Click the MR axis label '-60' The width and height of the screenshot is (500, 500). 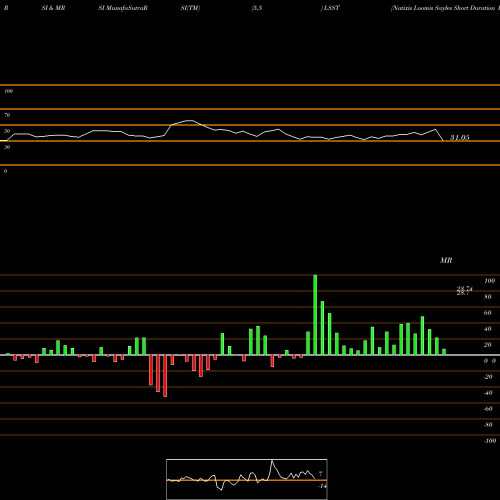click(488, 409)
